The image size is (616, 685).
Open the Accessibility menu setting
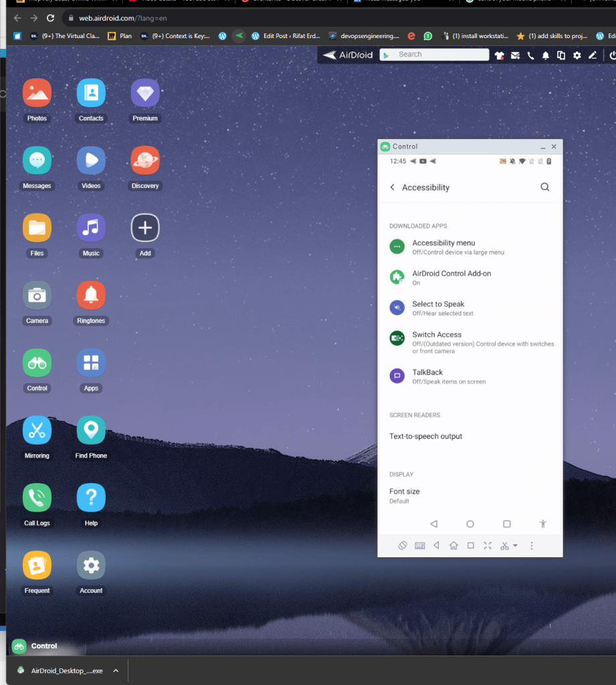tap(471, 247)
